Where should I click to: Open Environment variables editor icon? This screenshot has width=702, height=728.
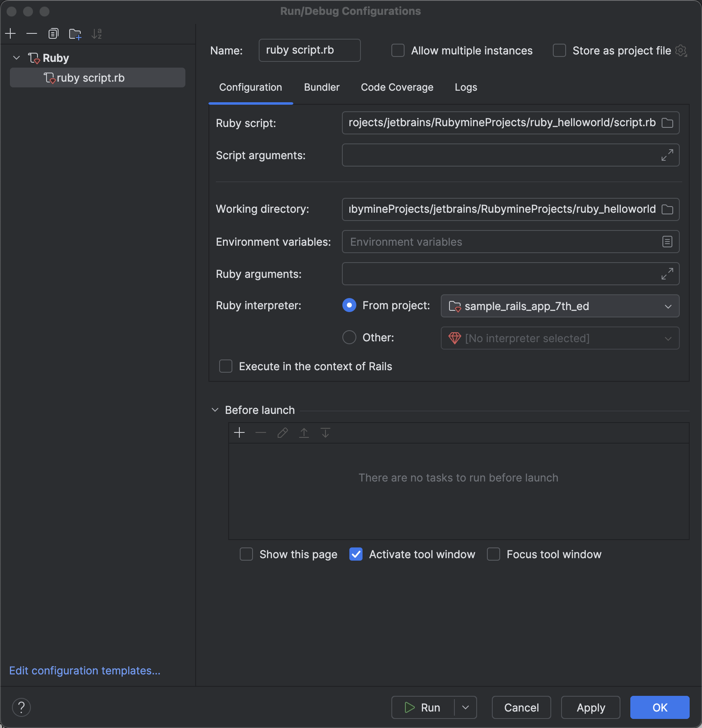point(667,242)
